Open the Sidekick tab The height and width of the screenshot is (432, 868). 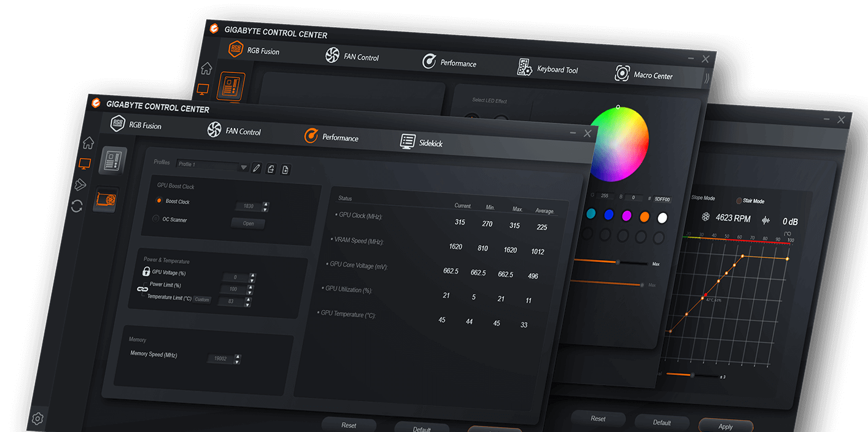(421, 142)
